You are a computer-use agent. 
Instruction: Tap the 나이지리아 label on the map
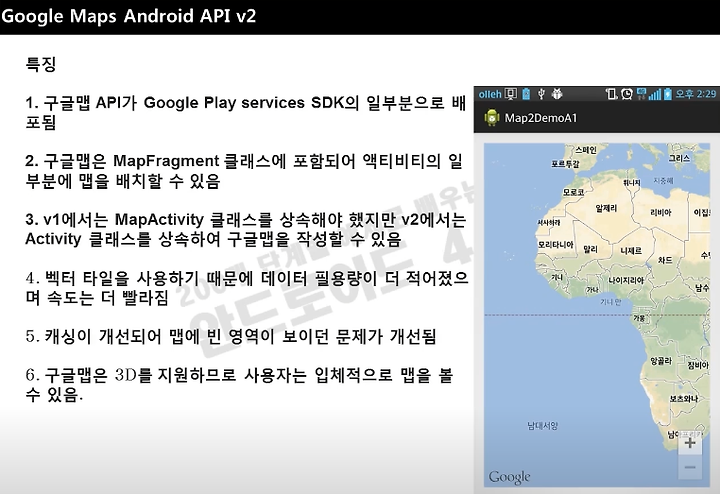click(626, 280)
